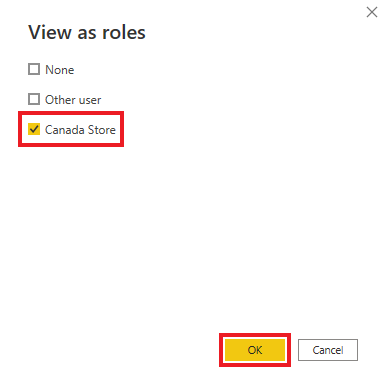This screenshot has width=385, height=388.
Task: Enable the Other user checkbox
Action: [34, 99]
